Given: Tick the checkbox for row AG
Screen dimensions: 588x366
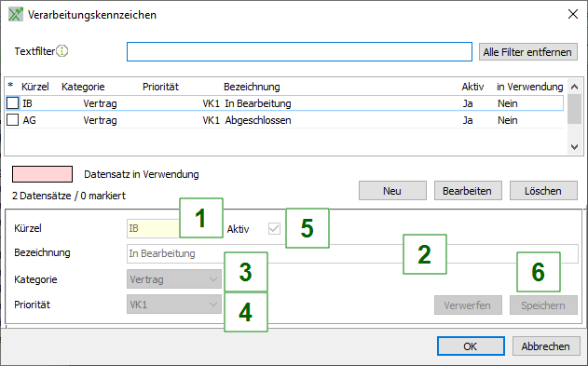Looking at the screenshot, I should tap(13, 120).
